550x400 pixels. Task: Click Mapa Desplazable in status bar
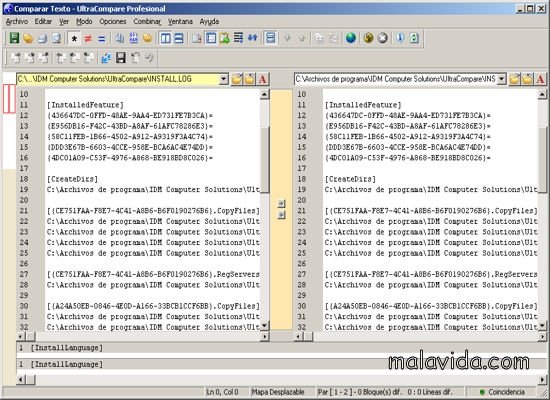point(278,392)
